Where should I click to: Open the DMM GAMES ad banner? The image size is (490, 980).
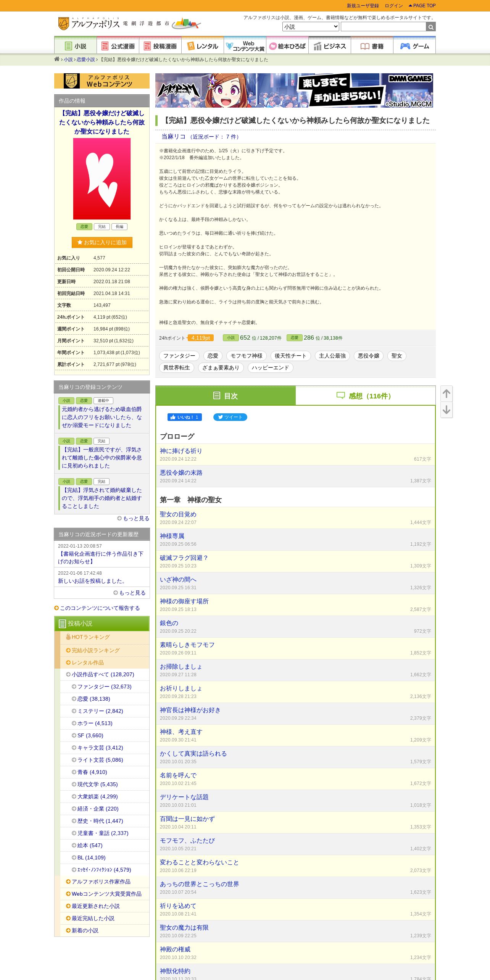(x=294, y=90)
